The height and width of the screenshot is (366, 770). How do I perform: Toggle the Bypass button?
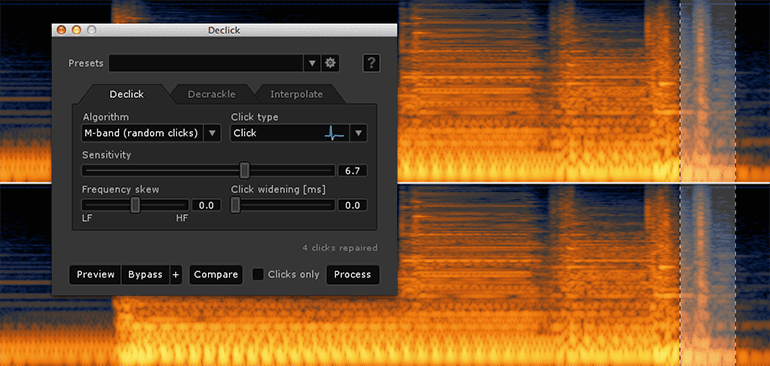click(145, 275)
